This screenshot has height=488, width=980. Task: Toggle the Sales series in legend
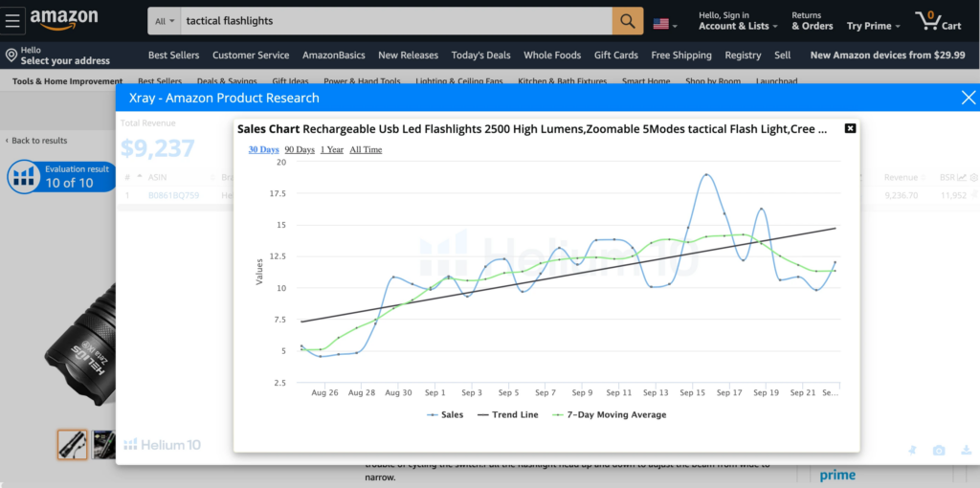(445, 414)
